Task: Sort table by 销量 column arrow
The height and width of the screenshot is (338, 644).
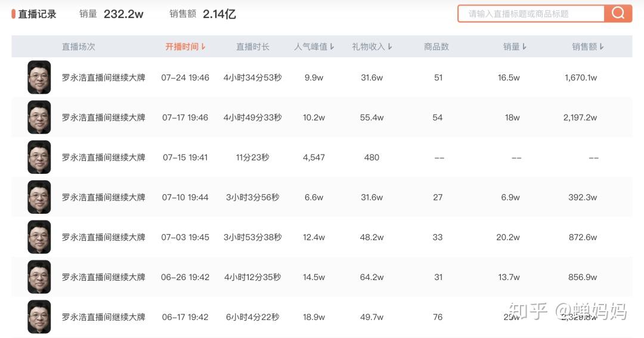Action: tap(524, 47)
